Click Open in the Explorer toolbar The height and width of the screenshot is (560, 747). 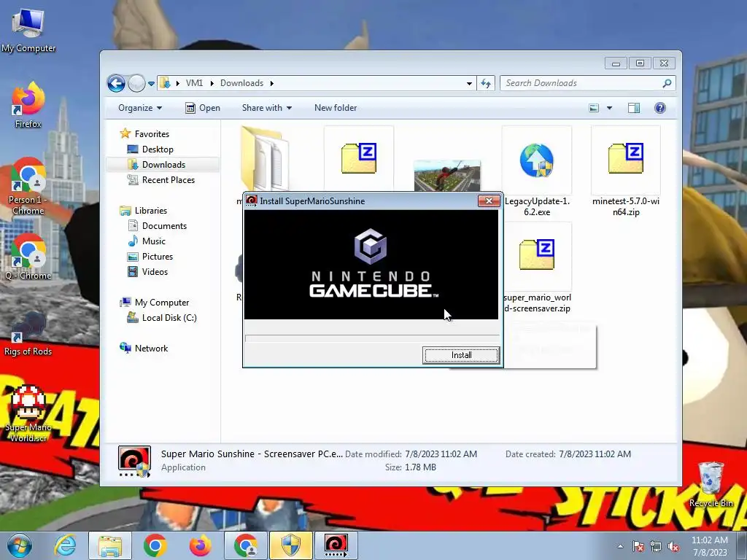pyautogui.click(x=203, y=108)
